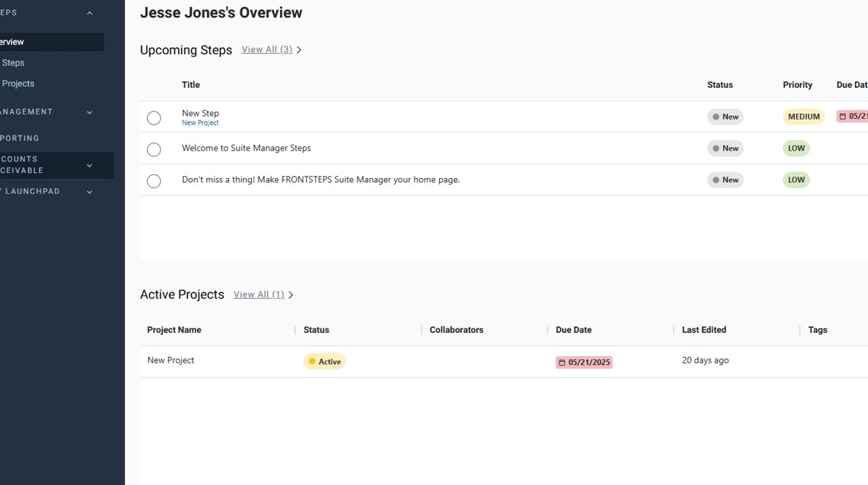Image resolution: width=868 pixels, height=485 pixels.
Task: Sort by the Active Projects Due Date column header
Action: tap(574, 330)
